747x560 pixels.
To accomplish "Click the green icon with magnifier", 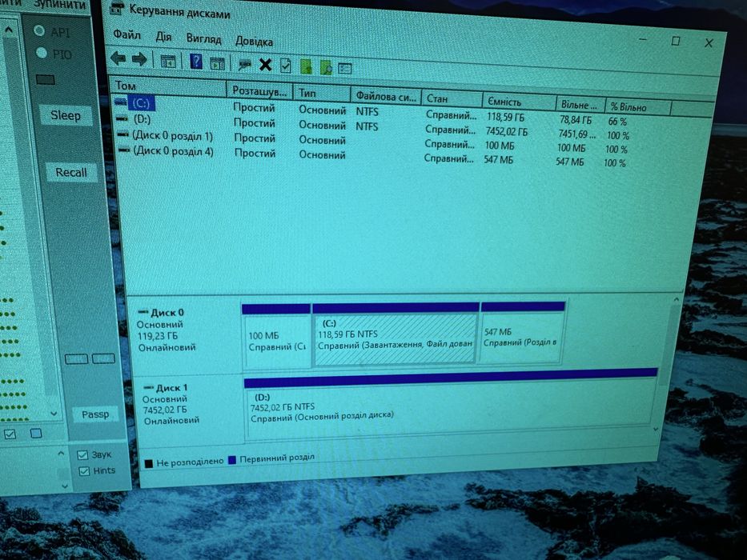I will pyautogui.click(x=326, y=68).
